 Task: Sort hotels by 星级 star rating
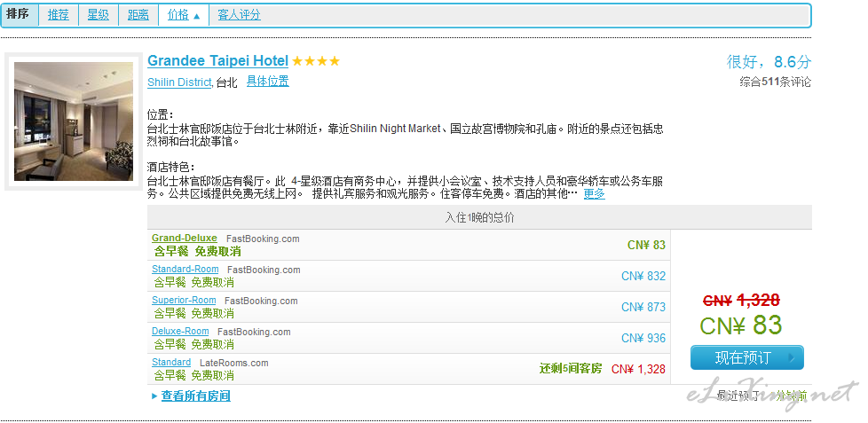click(x=98, y=15)
